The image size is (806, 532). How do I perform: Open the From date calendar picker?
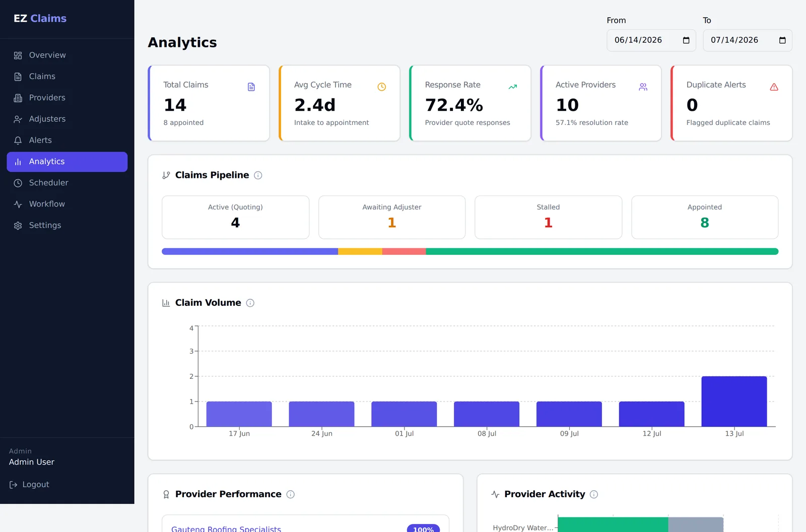pyautogui.click(x=686, y=40)
